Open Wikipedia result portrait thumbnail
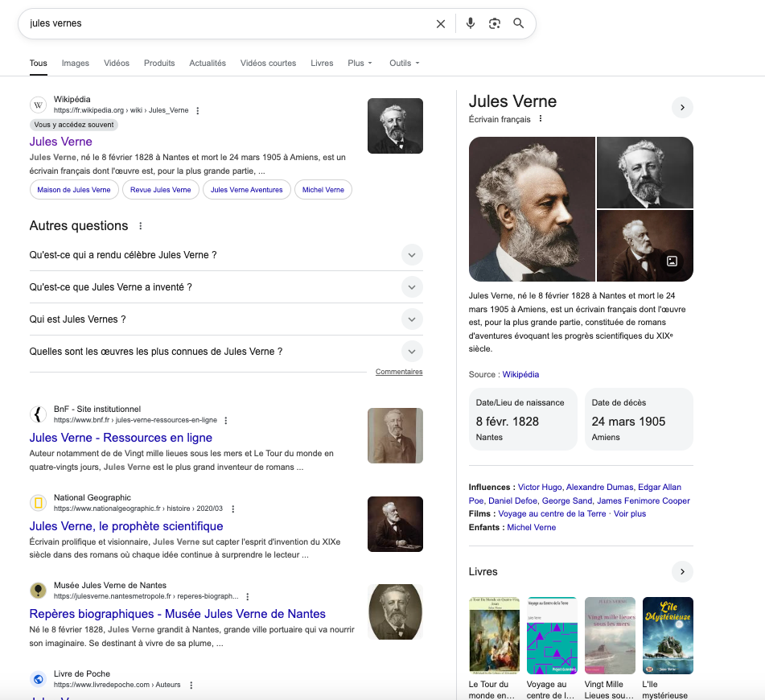Screen dimensions: 765x700 point(395,126)
